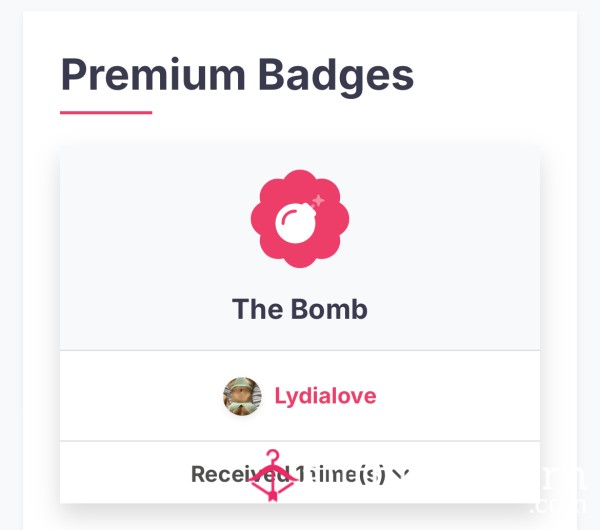Select the "The Bomb" badge title

[300, 309]
